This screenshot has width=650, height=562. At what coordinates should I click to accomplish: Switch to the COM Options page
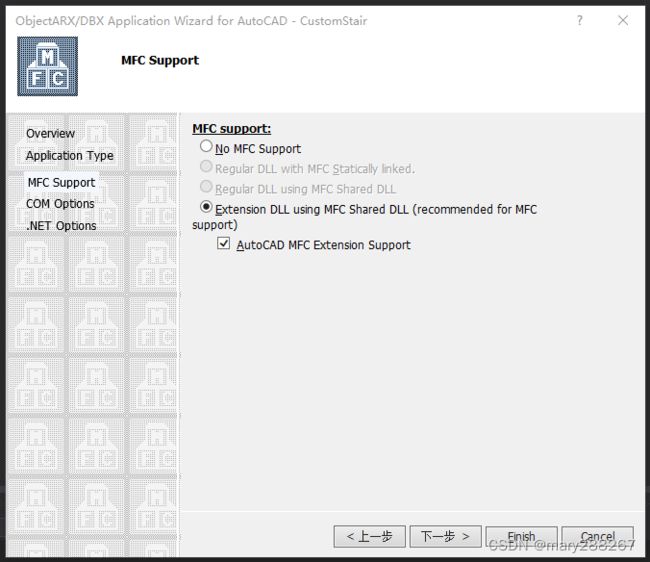click(x=60, y=204)
